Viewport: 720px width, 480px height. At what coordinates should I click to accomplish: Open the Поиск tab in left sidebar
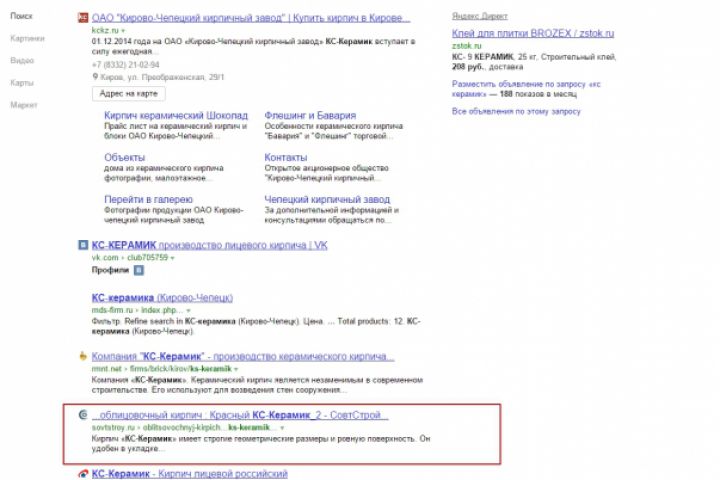click(21, 16)
